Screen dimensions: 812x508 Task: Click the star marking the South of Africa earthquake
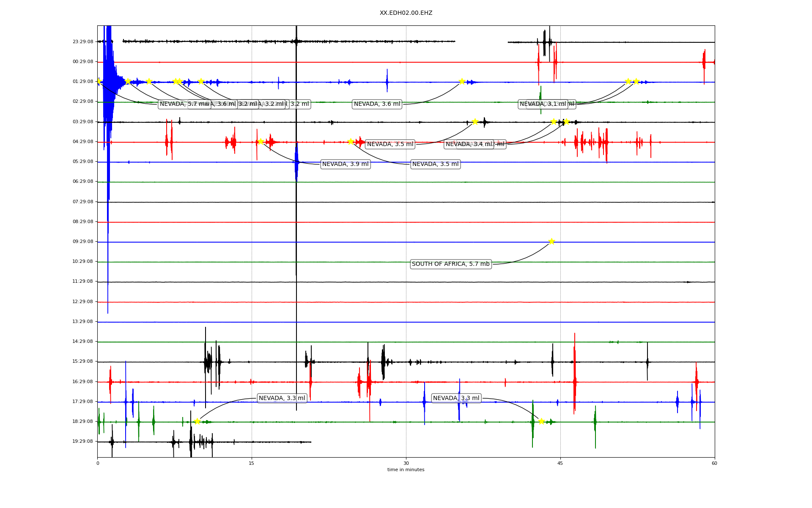(551, 241)
